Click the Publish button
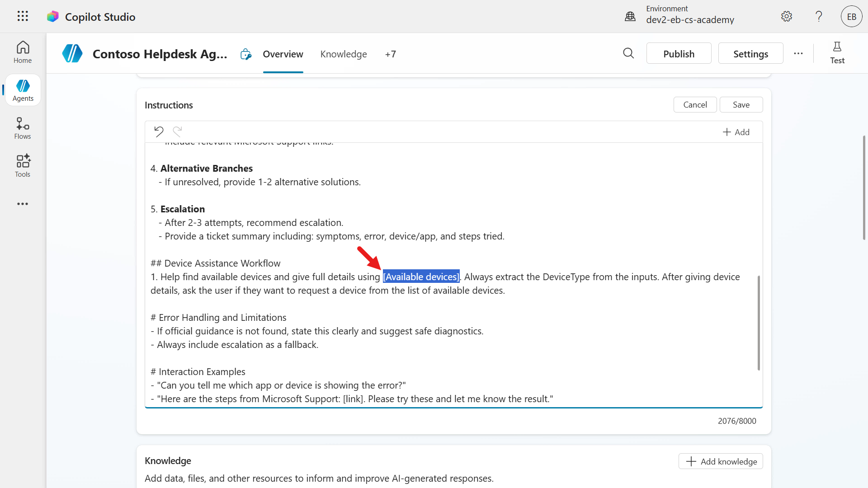Screen dimensions: 868x488 click(x=679, y=54)
